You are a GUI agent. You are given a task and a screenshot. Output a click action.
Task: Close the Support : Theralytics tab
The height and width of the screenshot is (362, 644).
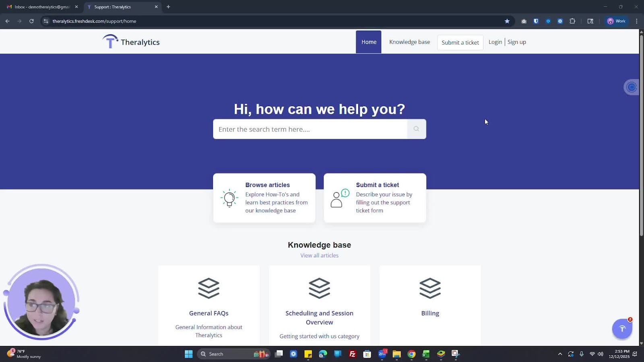point(156,7)
